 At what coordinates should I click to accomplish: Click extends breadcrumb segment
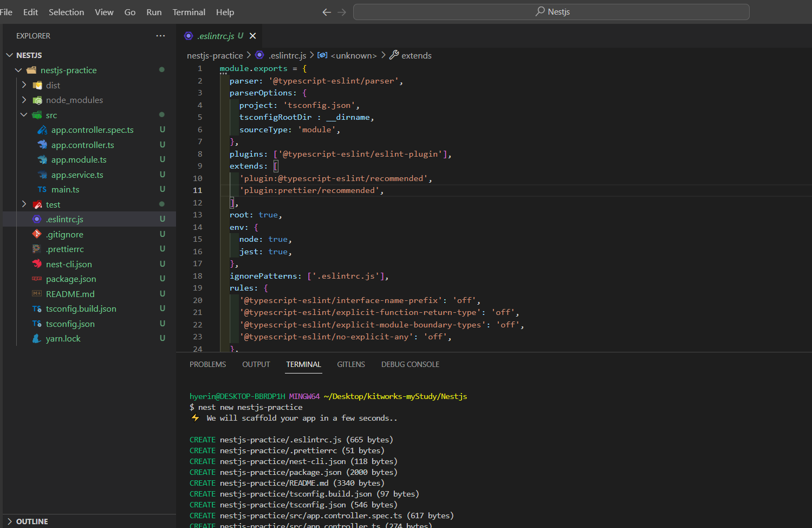click(x=416, y=55)
